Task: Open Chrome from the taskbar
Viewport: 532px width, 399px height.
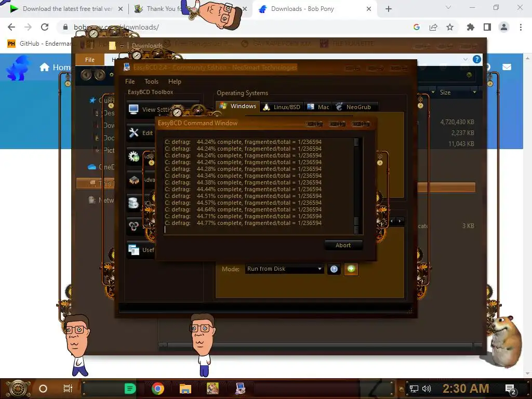Action: [158, 389]
